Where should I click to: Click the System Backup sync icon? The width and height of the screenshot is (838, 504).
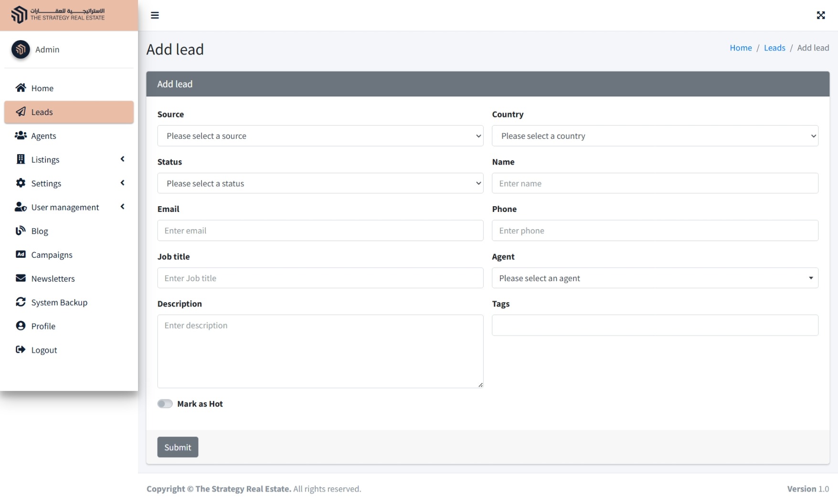21,302
